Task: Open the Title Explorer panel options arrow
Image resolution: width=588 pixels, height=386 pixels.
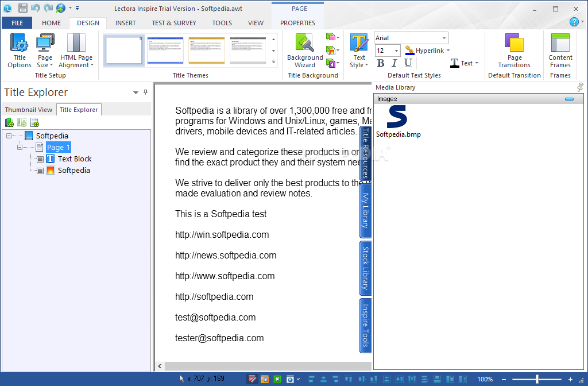Action: click(136, 92)
